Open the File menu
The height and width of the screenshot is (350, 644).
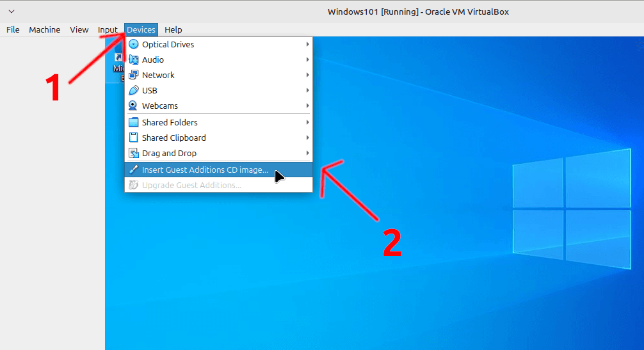[x=13, y=29]
